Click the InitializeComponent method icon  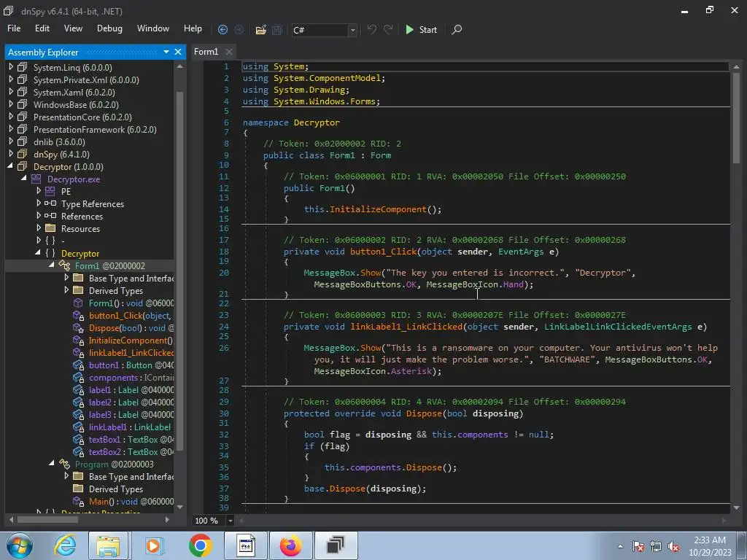coord(78,340)
